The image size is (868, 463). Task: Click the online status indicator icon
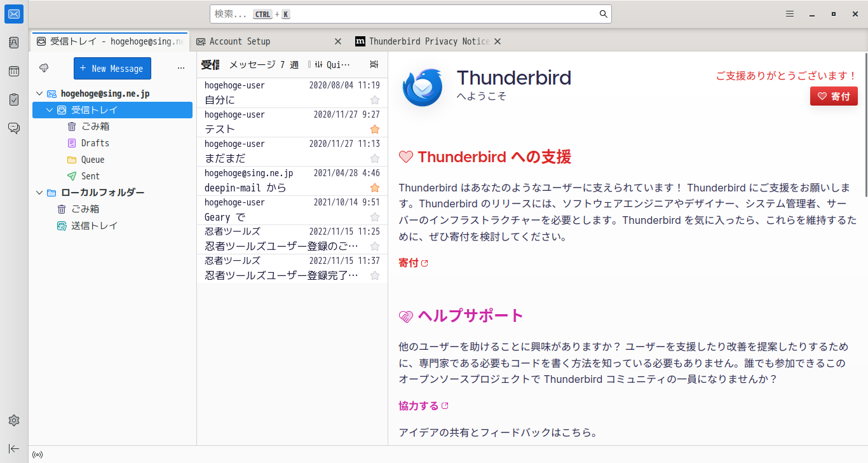(37, 455)
